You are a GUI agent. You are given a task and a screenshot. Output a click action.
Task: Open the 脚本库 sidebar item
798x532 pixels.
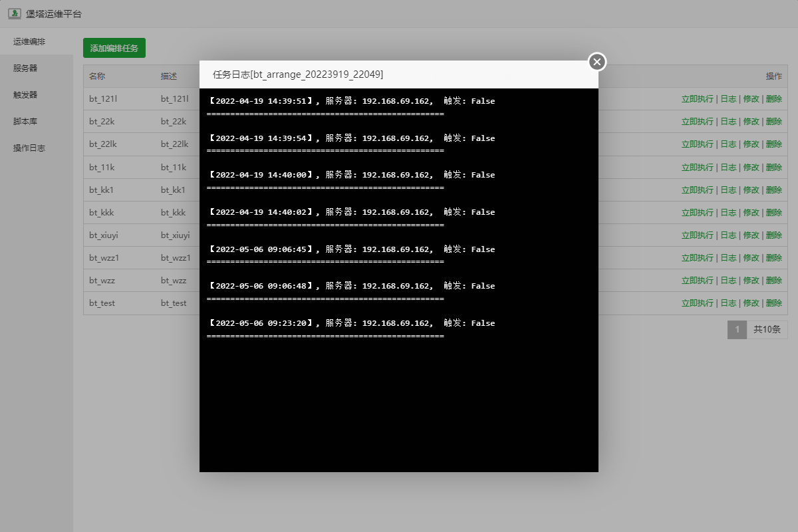coord(25,121)
